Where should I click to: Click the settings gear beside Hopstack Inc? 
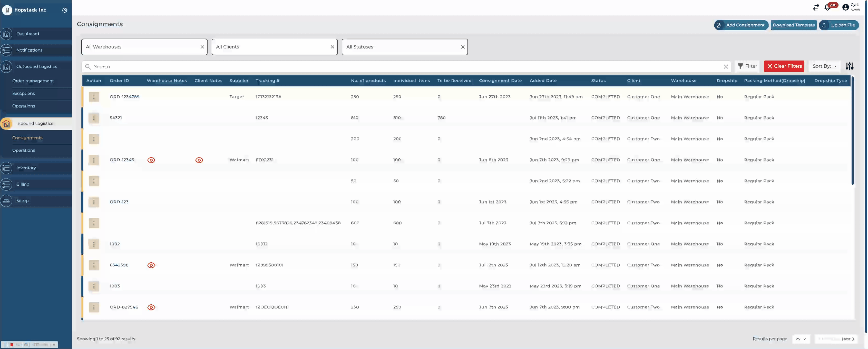pyautogui.click(x=65, y=10)
